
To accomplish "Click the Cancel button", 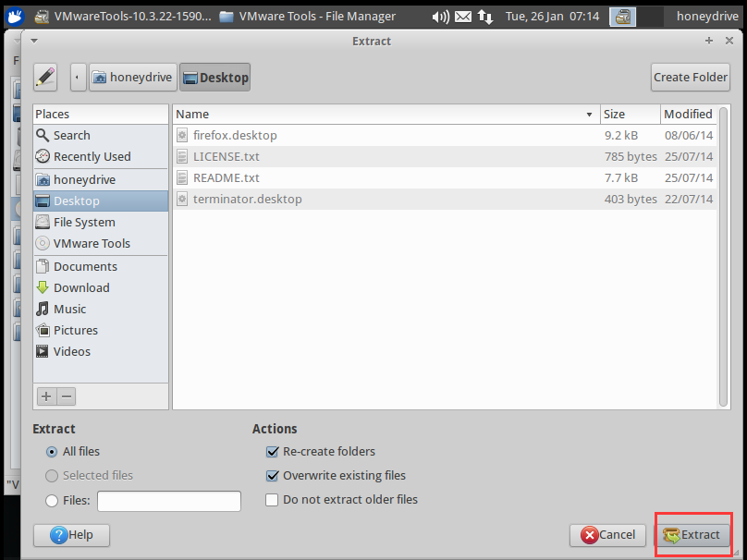I will pyautogui.click(x=607, y=535).
